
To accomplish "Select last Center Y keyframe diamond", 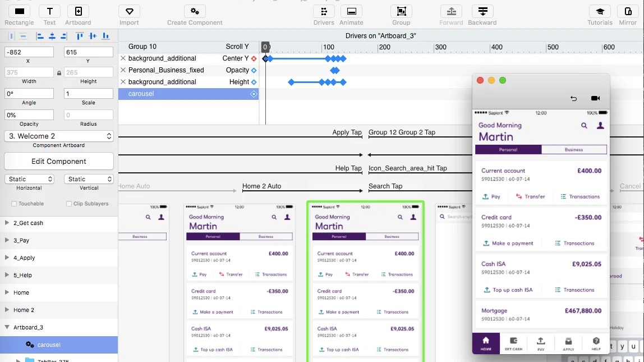I will [343, 59].
